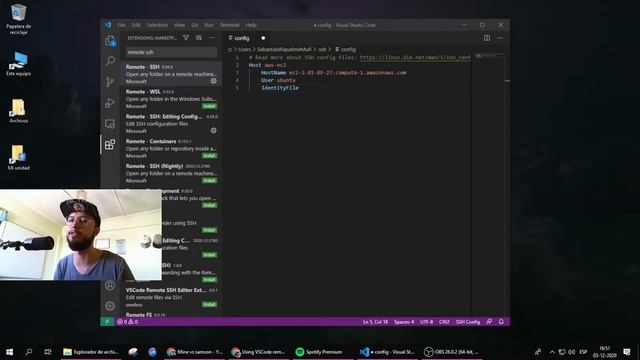The width and height of the screenshot is (640, 360).
Task: Click the HostName value on line 3
Action: coord(348,73)
